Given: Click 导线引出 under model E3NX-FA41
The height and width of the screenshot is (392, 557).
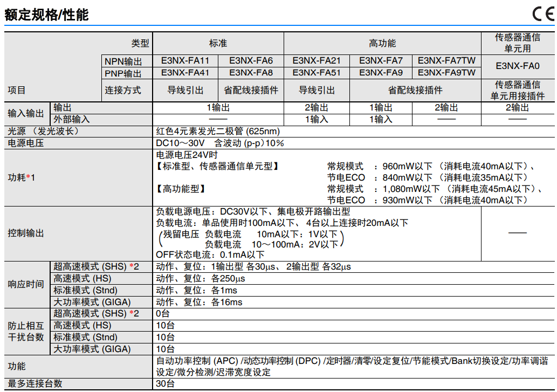Looking at the screenshot, I should click(185, 90).
